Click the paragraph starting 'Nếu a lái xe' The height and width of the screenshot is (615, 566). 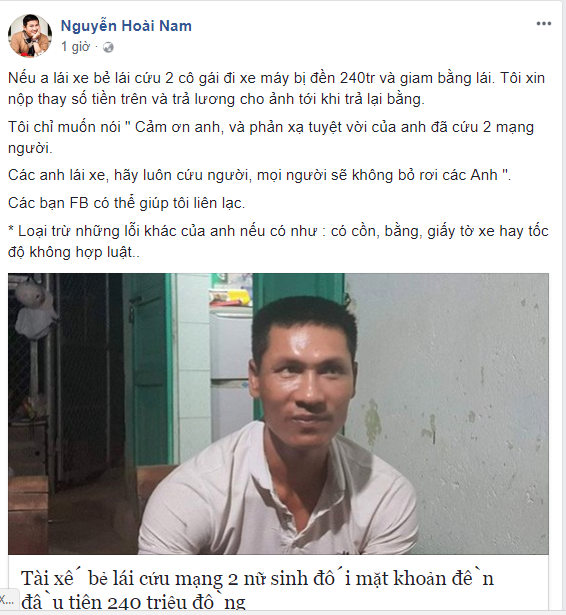pyautogui.click(x=276, y=89)
